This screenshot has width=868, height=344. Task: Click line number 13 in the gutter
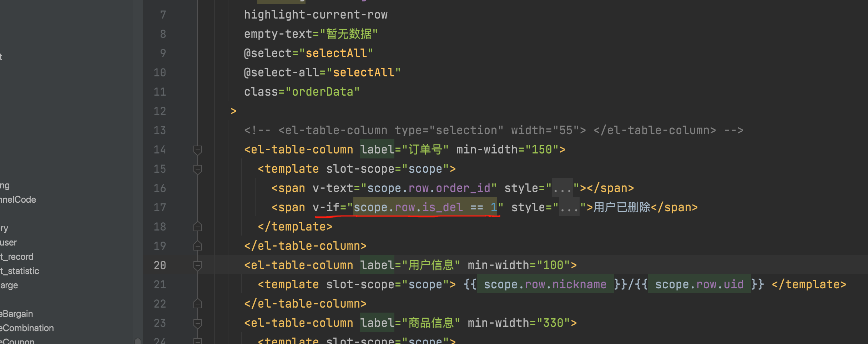coord(160,131)
